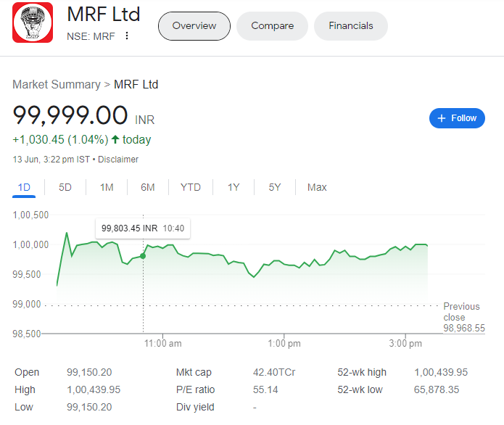
Task: Select the 1Y chart range
Action: point(234,187)
